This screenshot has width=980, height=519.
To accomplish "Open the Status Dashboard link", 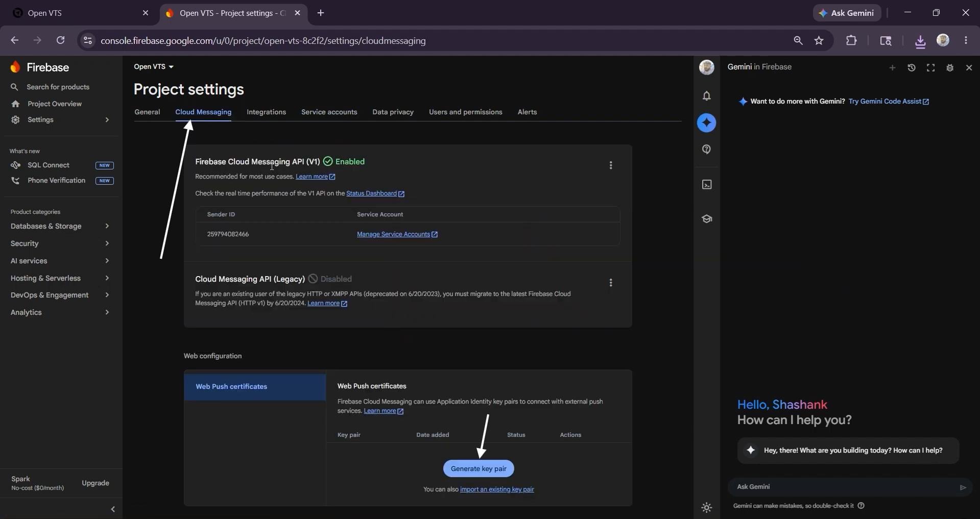I will pos(375,193).
